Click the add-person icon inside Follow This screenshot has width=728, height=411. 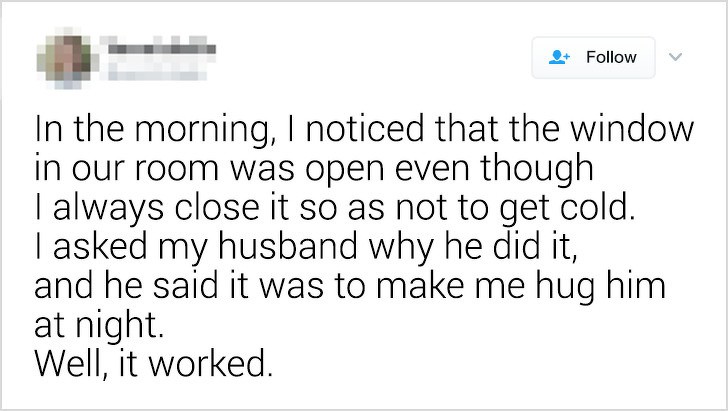(x=559, y=57)
